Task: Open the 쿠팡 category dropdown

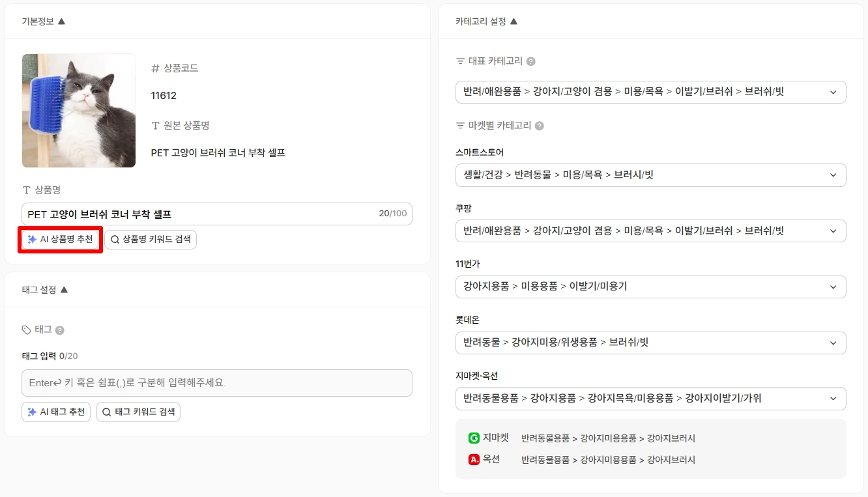Action: click(x=650, y=231)
